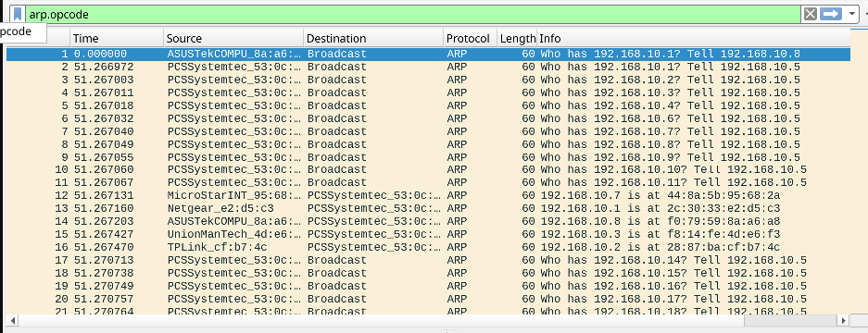Select packet asking who has 192.168.10.8? Tell 192.168.10.5
The height and width of the screenshot is (333, 868).
(428, 144)
